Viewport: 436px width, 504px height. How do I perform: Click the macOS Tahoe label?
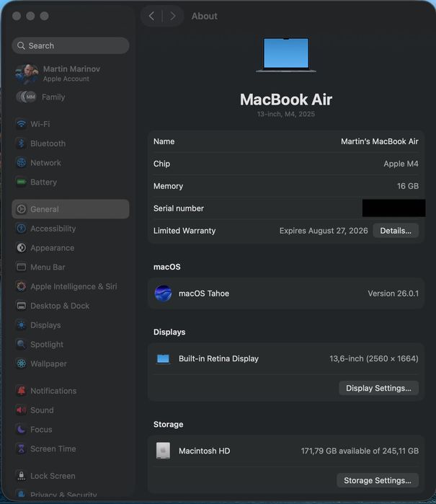(x=204, y=293)
